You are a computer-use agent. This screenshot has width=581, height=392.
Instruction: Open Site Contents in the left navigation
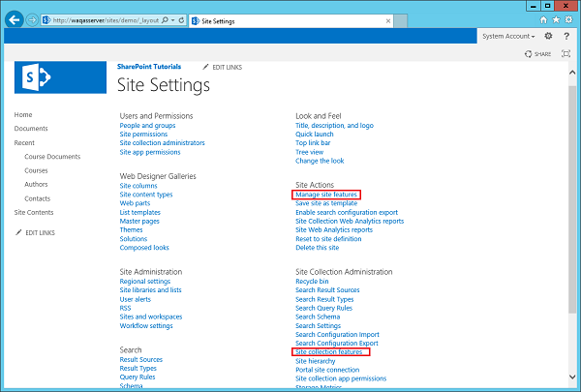[34, 212]
